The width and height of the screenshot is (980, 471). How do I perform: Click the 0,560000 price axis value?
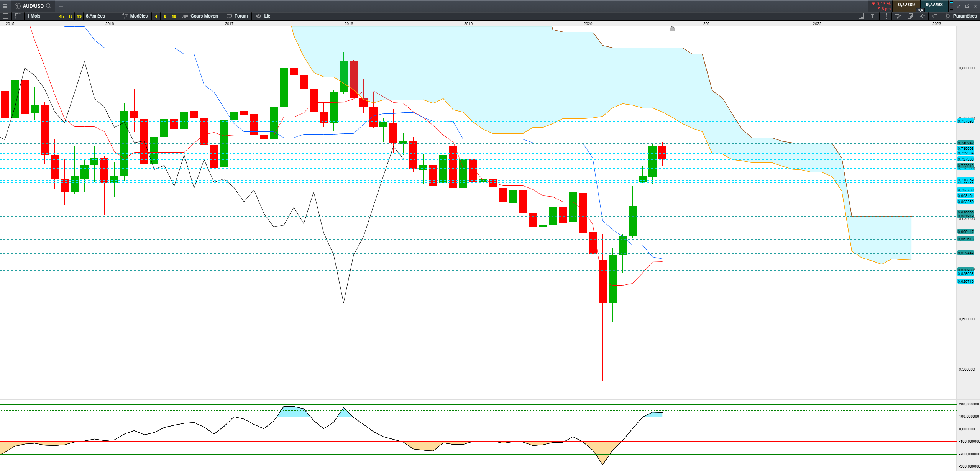pyautogui.click(x=967, y=369)
